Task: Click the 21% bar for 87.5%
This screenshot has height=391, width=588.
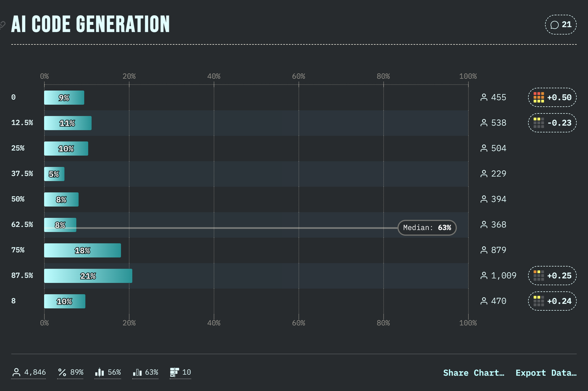Action: click(88, 276)
